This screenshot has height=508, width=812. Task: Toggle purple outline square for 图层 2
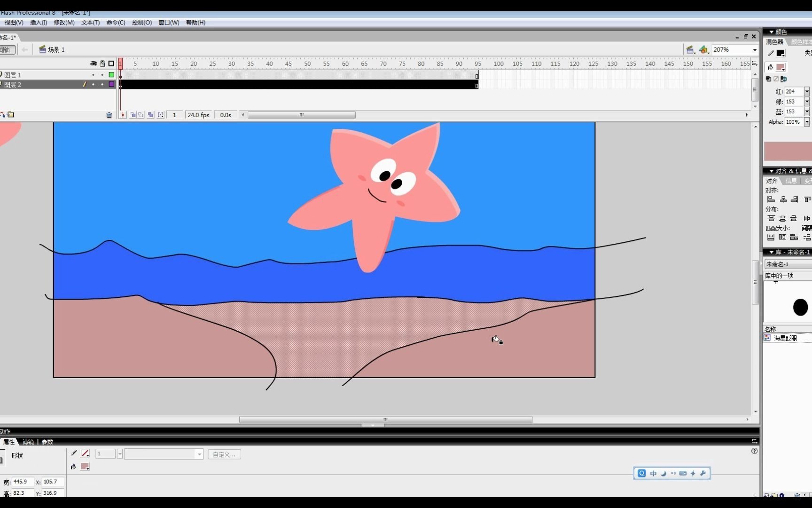(111, 85)
